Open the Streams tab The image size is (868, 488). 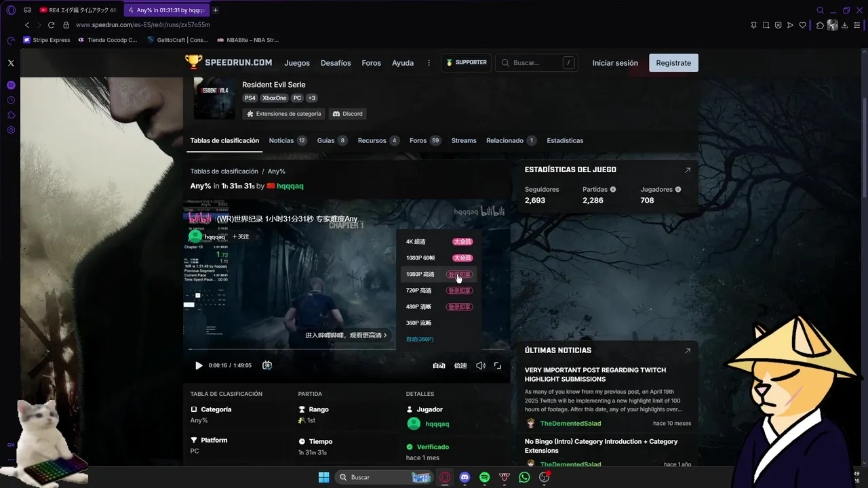pyautogui.click(x=464, y=140)
